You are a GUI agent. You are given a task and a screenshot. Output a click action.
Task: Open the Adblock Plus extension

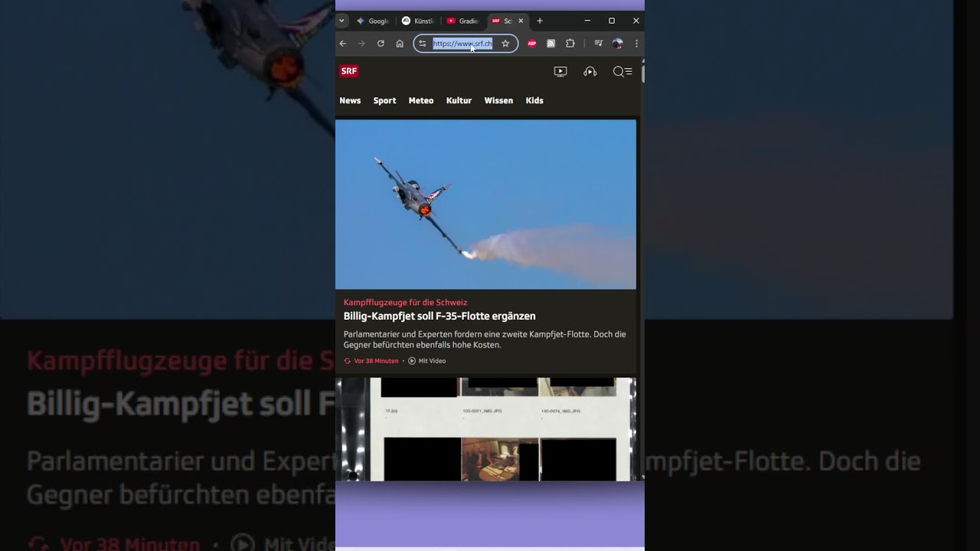(x=532, y=44)
